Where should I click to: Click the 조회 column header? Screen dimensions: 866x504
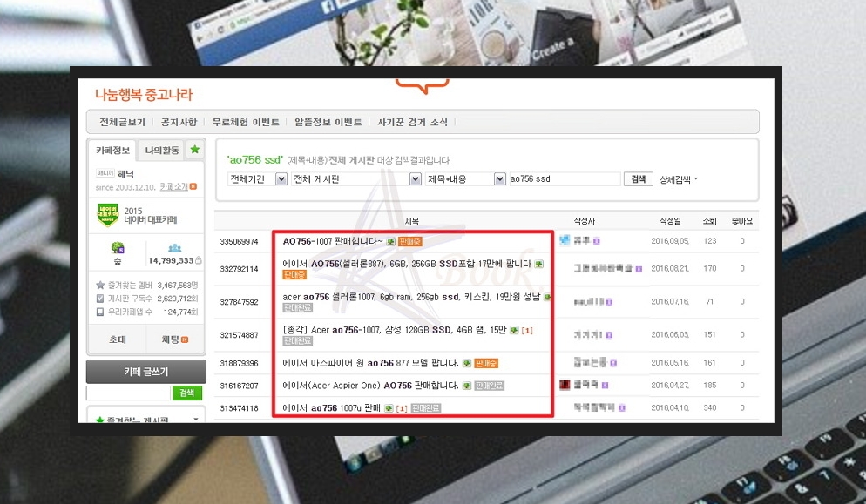710,221
